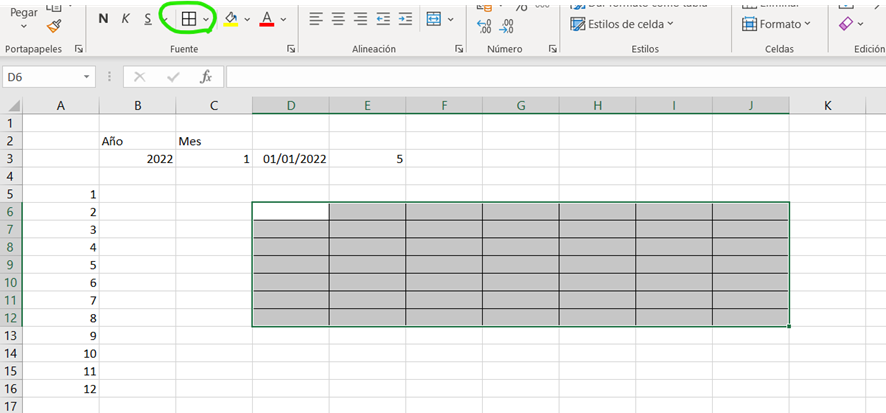The height and width of the screenshot is (413, 886).
Task: Click the Insert Function fx button
Action: pyautogui.click(x=206, y=77)
